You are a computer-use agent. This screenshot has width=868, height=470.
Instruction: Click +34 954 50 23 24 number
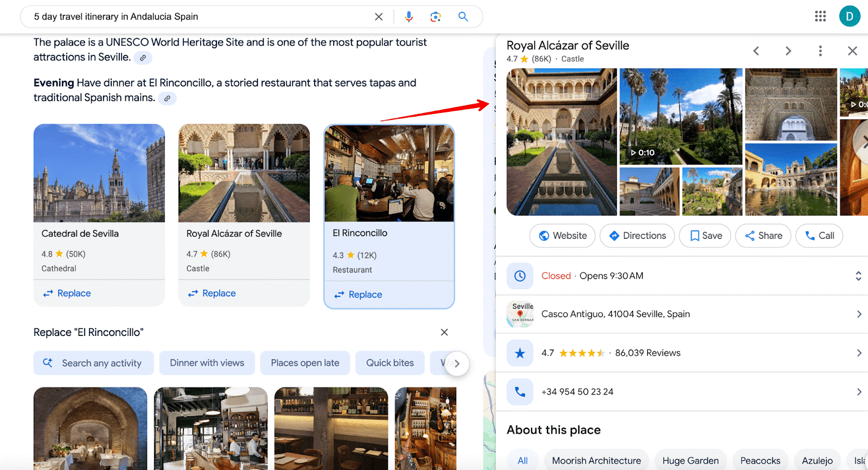(x=577, y=392)
